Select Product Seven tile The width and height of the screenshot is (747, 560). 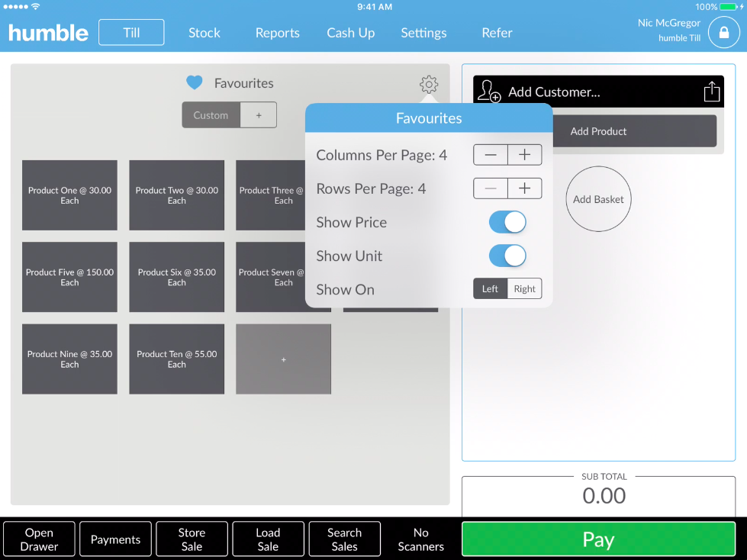coord(271,277)
